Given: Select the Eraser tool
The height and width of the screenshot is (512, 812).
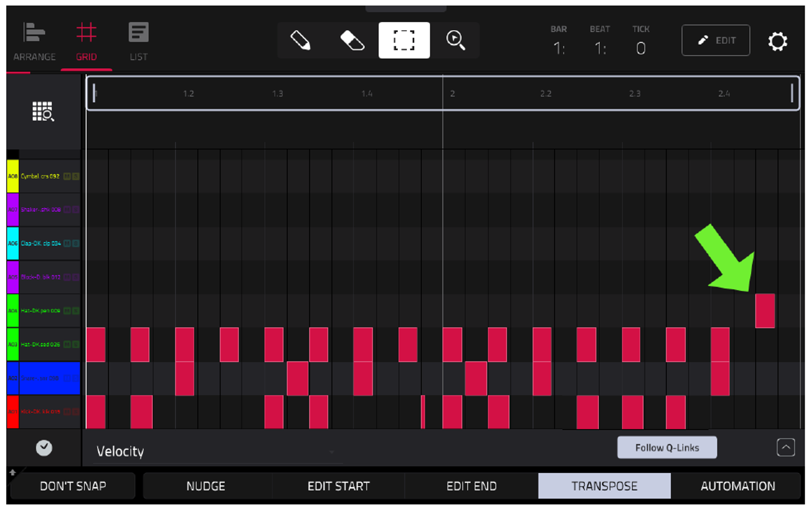Looking at the screenshot, I should click(x=353, y=40).
